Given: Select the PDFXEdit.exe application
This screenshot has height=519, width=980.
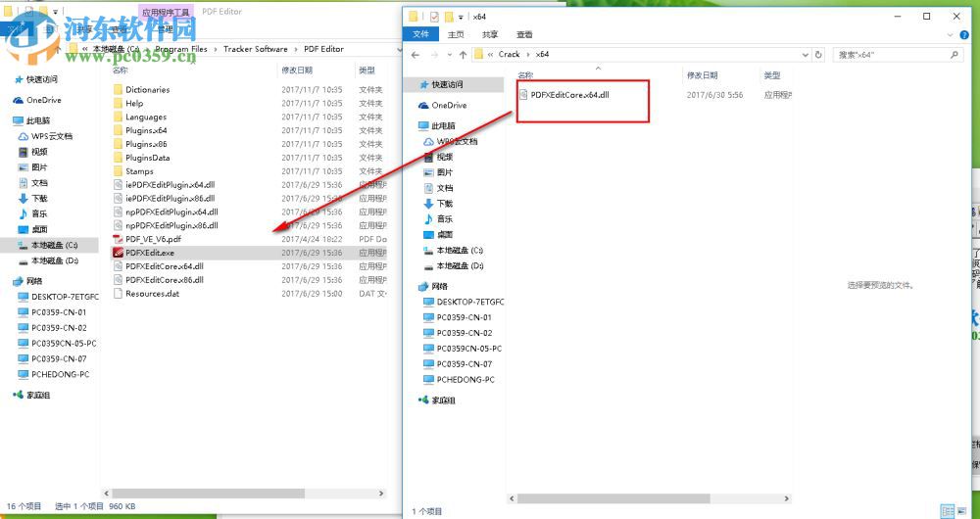Looking at the screenshot, I should pos(149,253).
